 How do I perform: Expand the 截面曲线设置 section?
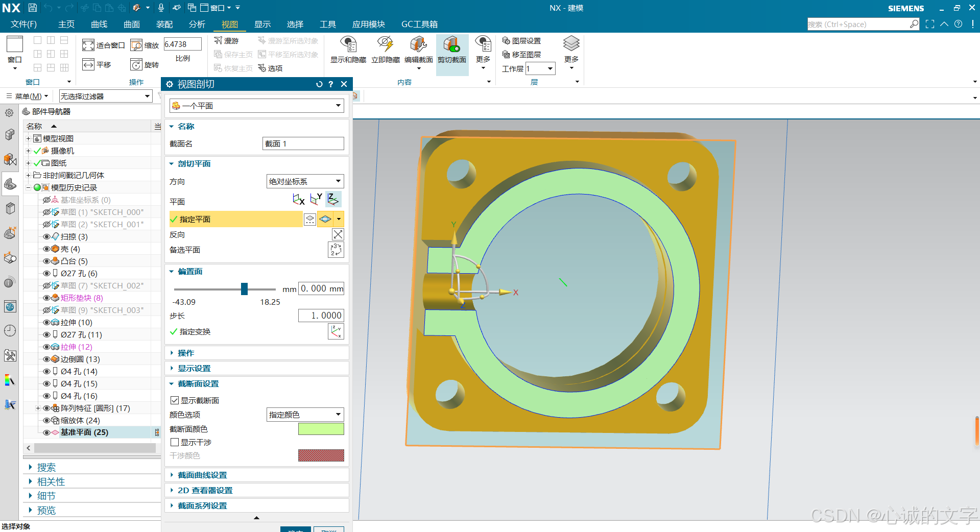[256, 475]
